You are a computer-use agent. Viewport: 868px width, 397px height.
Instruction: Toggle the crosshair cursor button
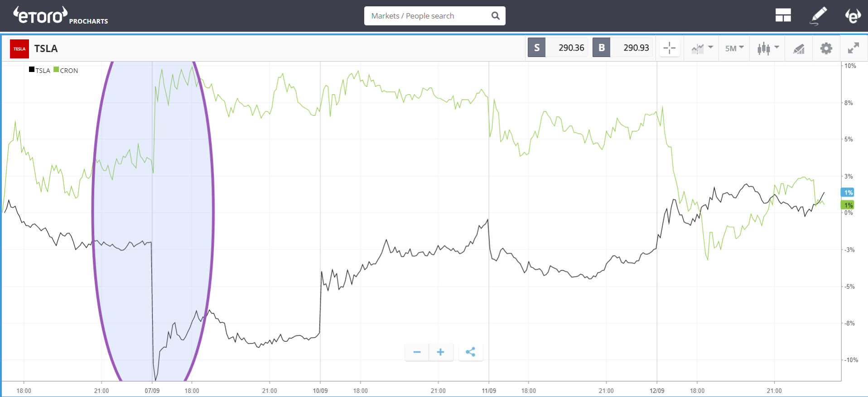(669, 48)
